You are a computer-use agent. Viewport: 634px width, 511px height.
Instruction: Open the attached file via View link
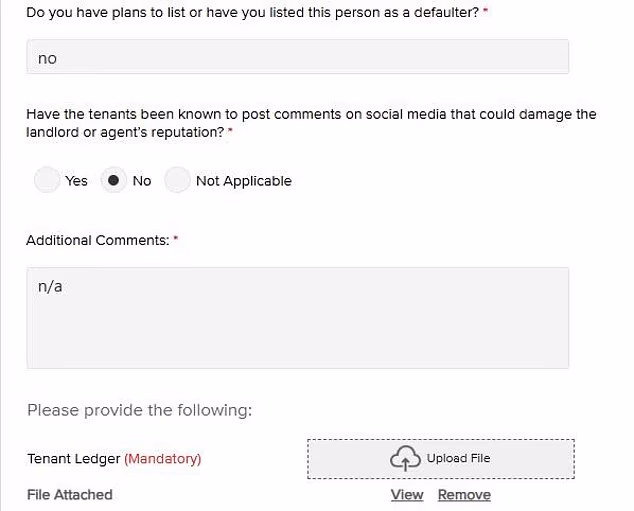click(407, 495)
